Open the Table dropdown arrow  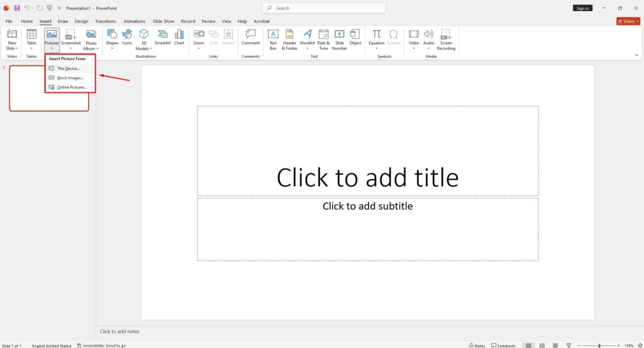point(31,48)
